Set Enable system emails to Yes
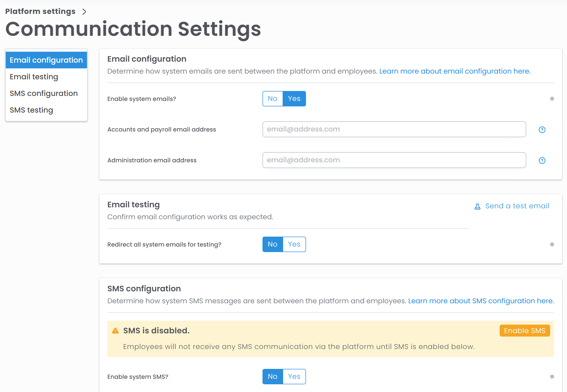The height and width of the screenshot is (392, 567). point(294,99)
